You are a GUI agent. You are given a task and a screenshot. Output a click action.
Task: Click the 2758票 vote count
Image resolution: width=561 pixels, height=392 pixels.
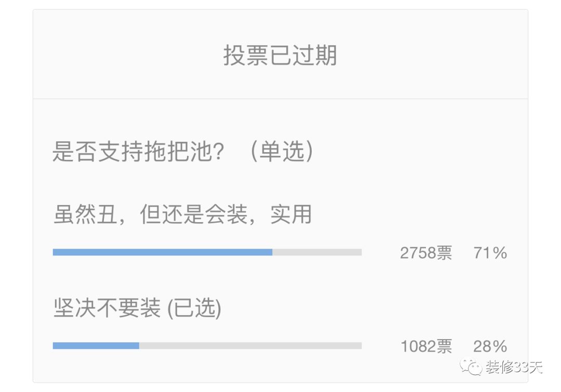pos(426,253)
